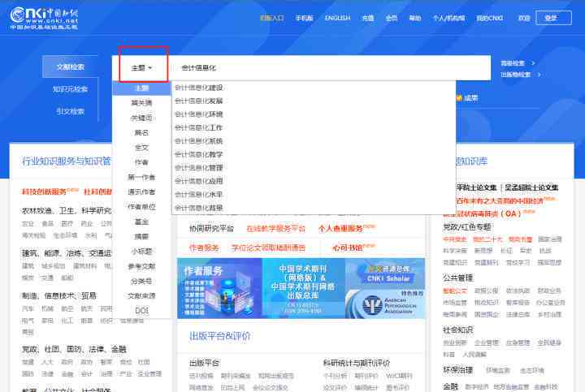Open the 社会知识 heading
Viewport: 585px width, 392px height.
click(457, 330)
